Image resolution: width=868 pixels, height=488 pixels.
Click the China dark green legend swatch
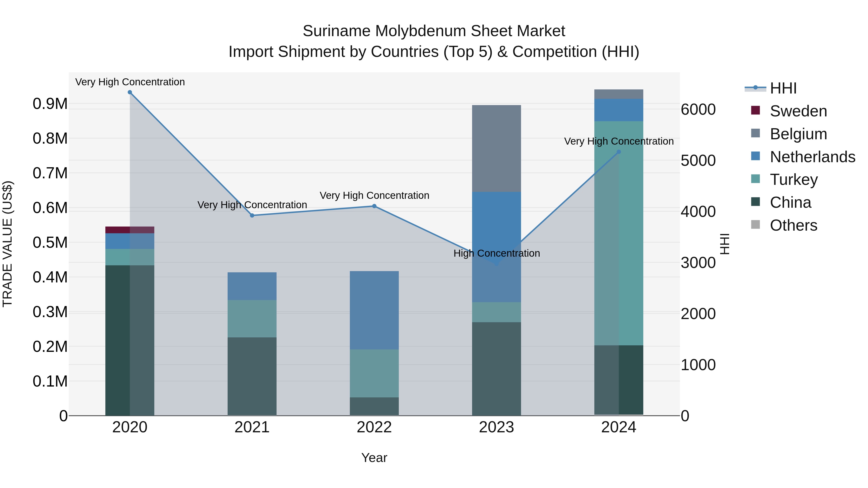pos(755,201)
